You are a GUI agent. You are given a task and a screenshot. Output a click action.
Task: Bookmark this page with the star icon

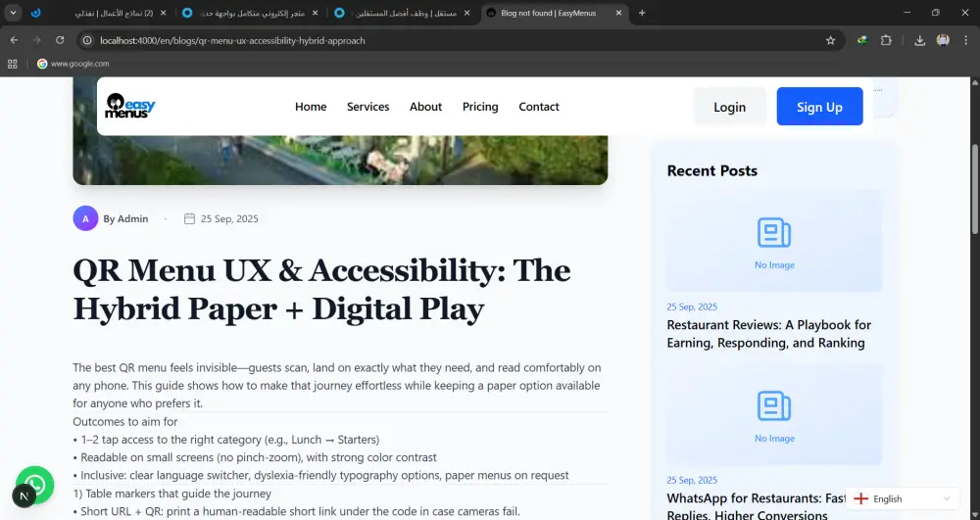click(830, 40)
